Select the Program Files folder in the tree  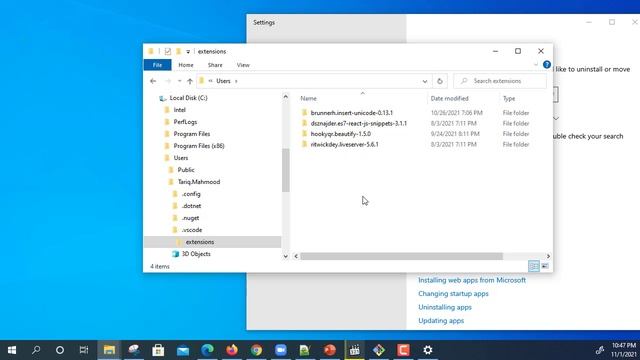pyautogui.click(x=191, y=134)
